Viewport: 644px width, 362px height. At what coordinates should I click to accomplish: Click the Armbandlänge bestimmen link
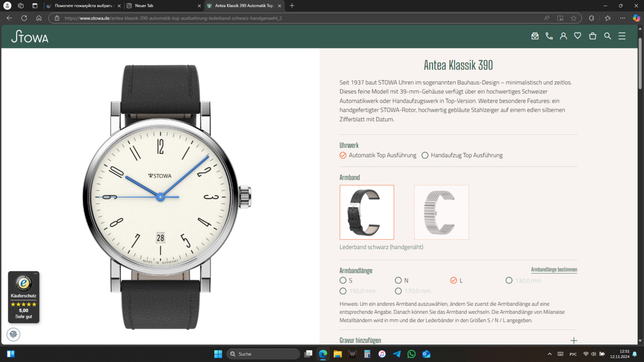(x=554, y=269)
